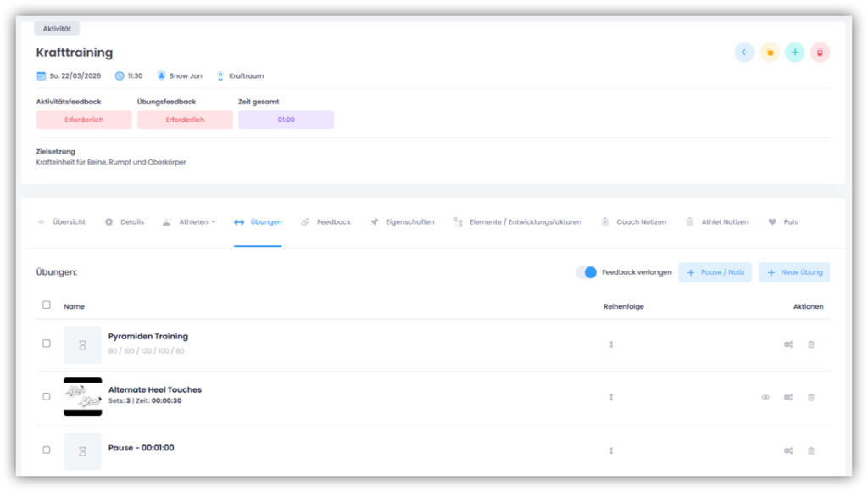
Task: Click the green plus icon in header
Action: point(794,53)
